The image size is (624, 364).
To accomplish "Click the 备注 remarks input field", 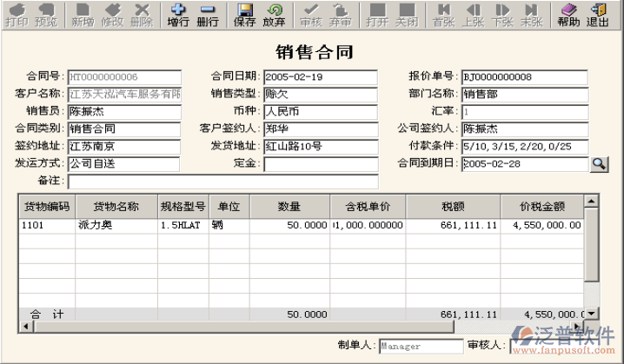I will tap(222, 182).
